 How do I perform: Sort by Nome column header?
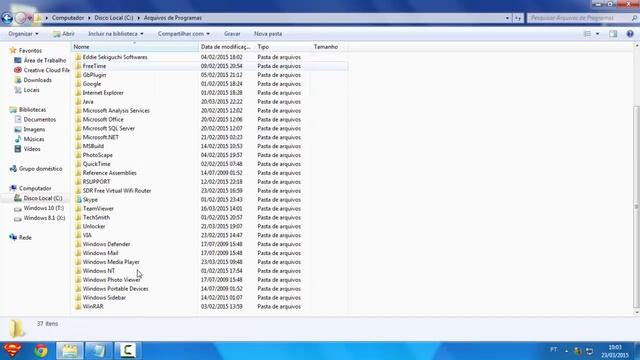[135, 47]
